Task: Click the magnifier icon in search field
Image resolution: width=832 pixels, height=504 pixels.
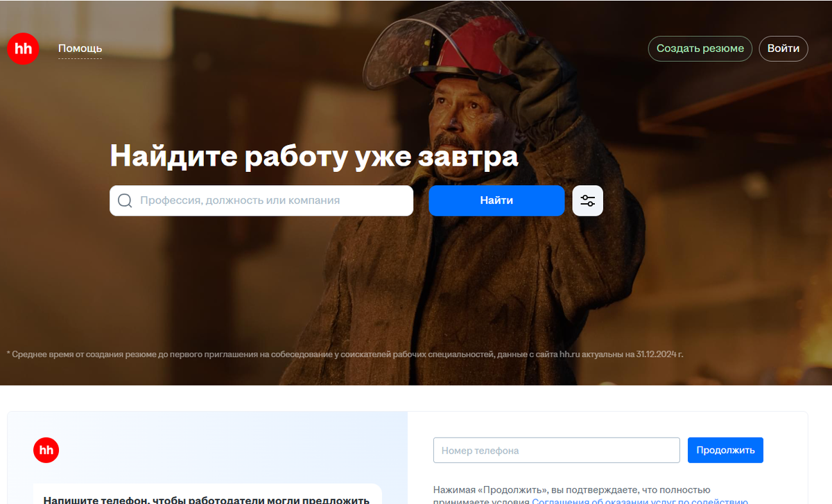Action: pyautogui.click(x=125, y=201)
